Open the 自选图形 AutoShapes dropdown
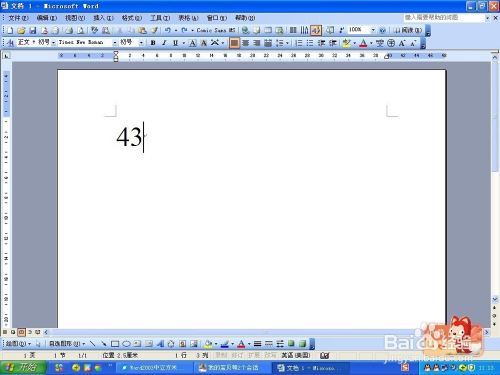Image resolution: width=500 pixels, height=375 pixels. pyautogui.click(x=67, y=344)
